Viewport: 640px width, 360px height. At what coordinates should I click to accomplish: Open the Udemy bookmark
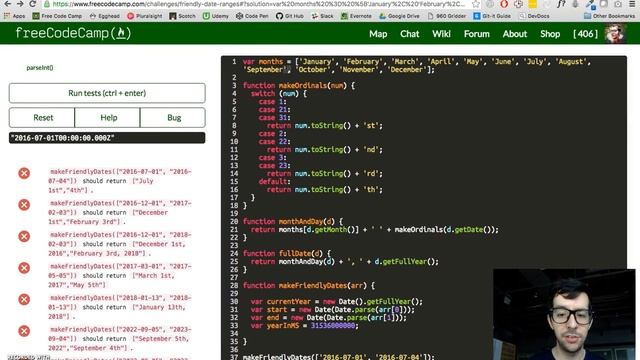pyautogui.click(x=216, y=16)
